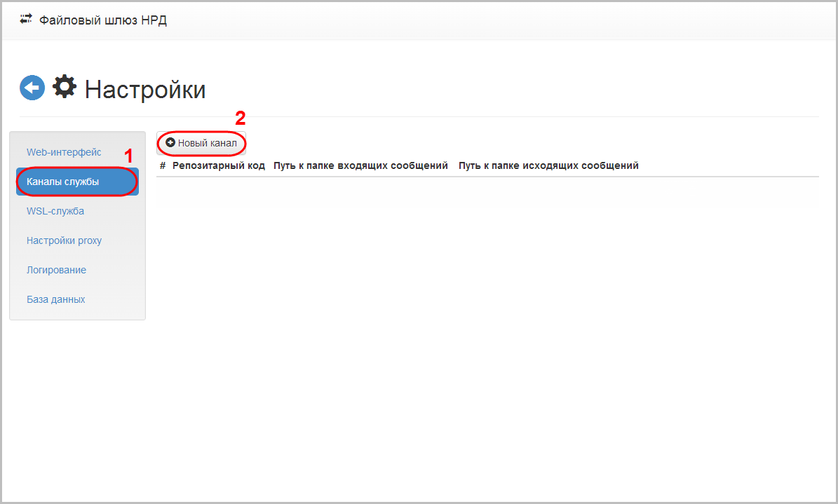Click the # column header
838x504 pixels.
coord(163,165)
